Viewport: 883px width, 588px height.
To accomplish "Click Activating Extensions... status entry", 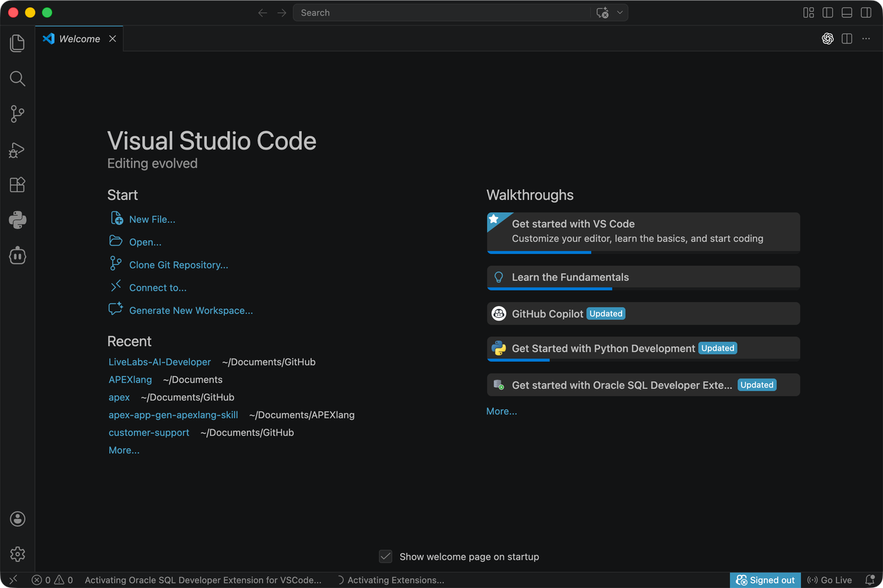I will (390, 580).
